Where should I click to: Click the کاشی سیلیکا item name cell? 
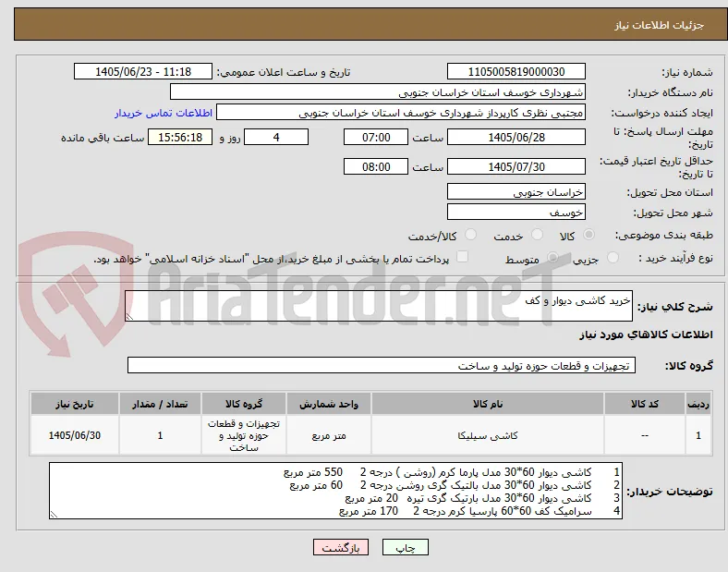488,435
